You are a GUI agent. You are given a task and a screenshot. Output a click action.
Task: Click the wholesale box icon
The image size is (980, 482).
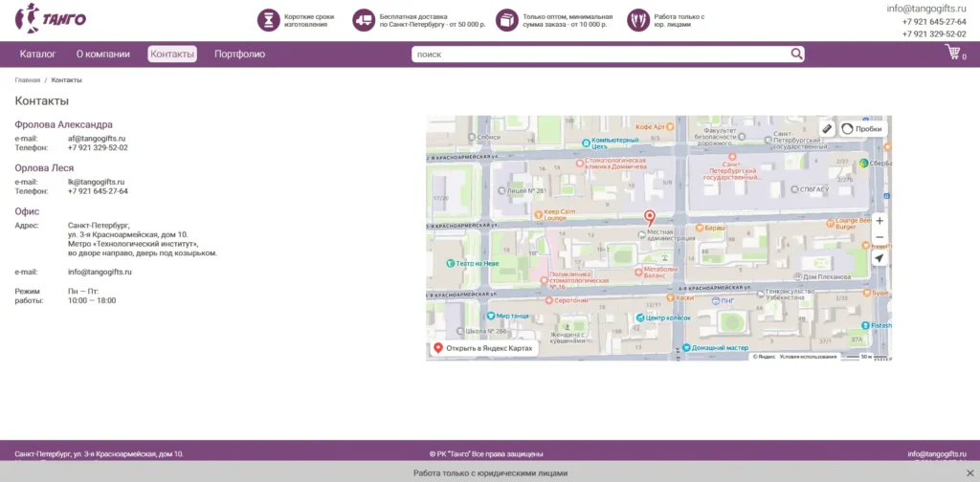pyautogui.click(x=507, y=20)
